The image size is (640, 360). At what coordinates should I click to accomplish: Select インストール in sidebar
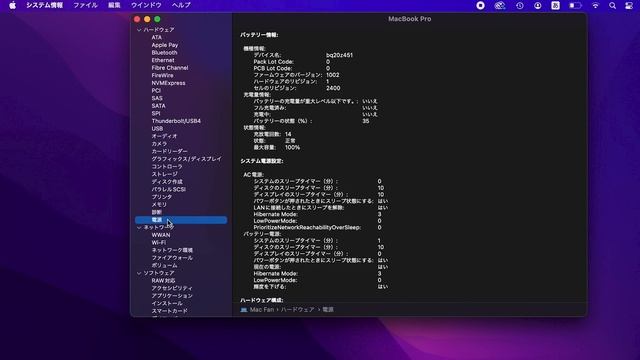pos(167,304)
